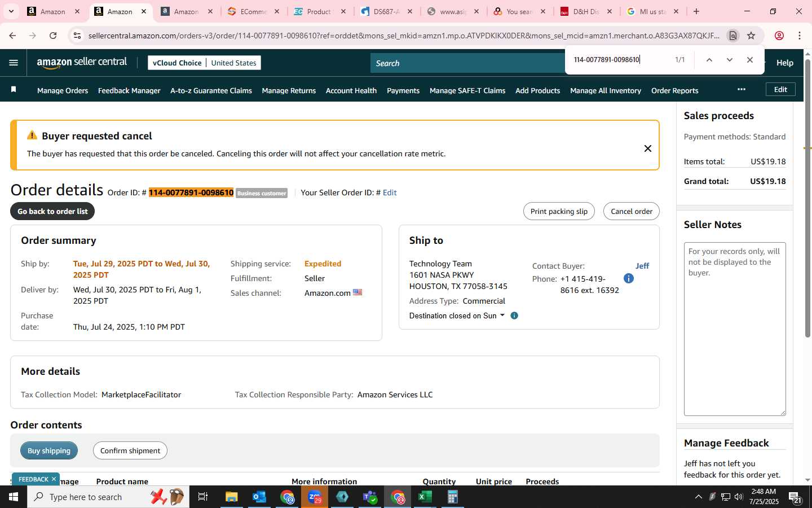Open the more options ellipsis in nav bar
This screenshot has height=508, width=812.
point(742,89)
